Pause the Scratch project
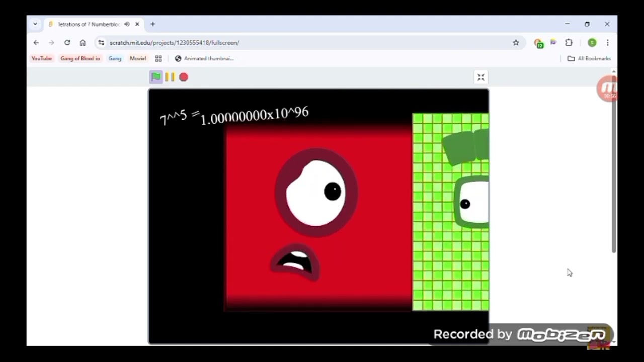The height and width of the screenshot is (362, 644). 170,77
